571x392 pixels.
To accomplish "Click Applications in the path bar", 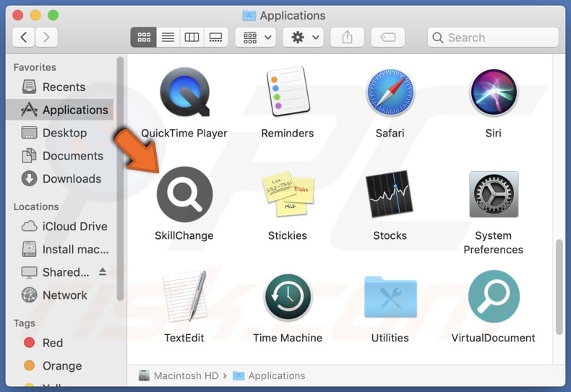I will [x=269, y=375].
